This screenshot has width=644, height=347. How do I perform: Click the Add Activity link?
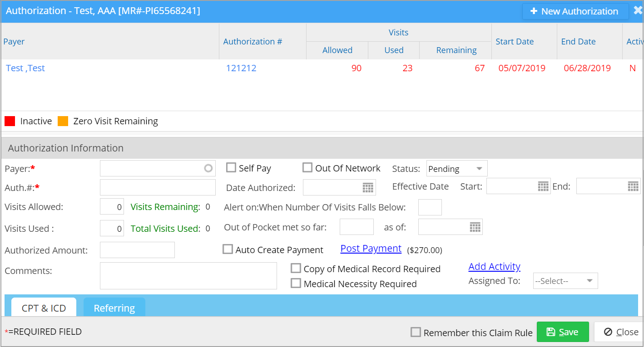(x=495, y=267)
